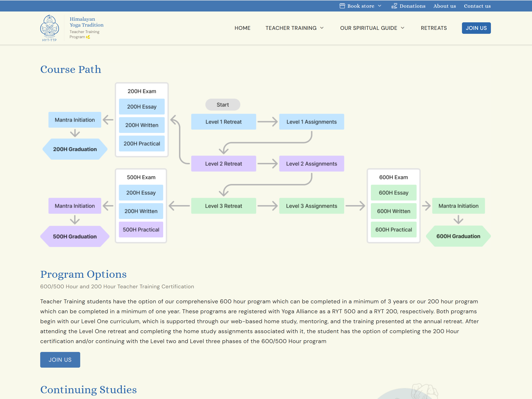Click the purple Mantra Initiation box

75,206
